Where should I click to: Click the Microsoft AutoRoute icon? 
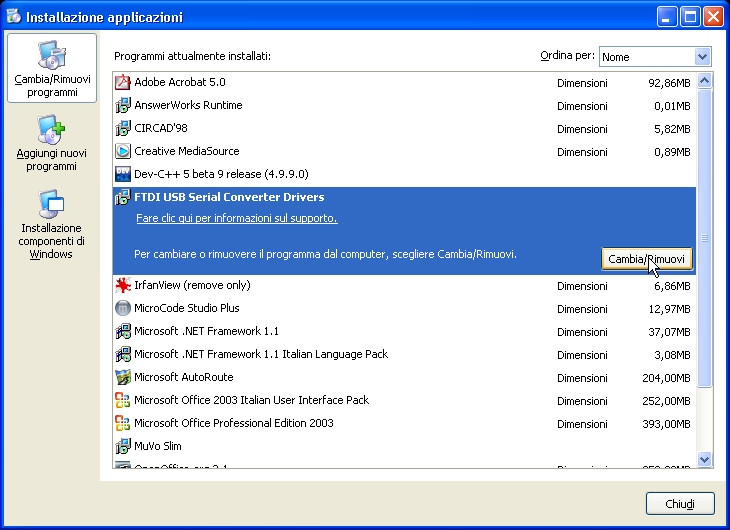123,377
